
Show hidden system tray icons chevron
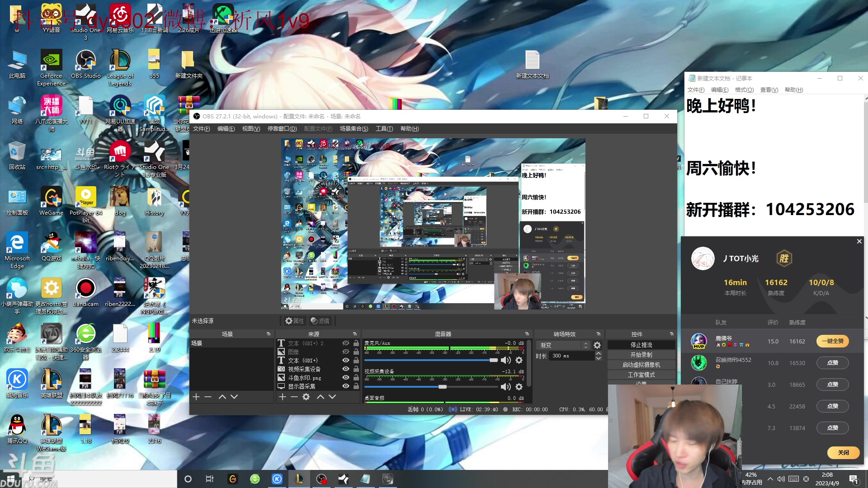[770, 479]
